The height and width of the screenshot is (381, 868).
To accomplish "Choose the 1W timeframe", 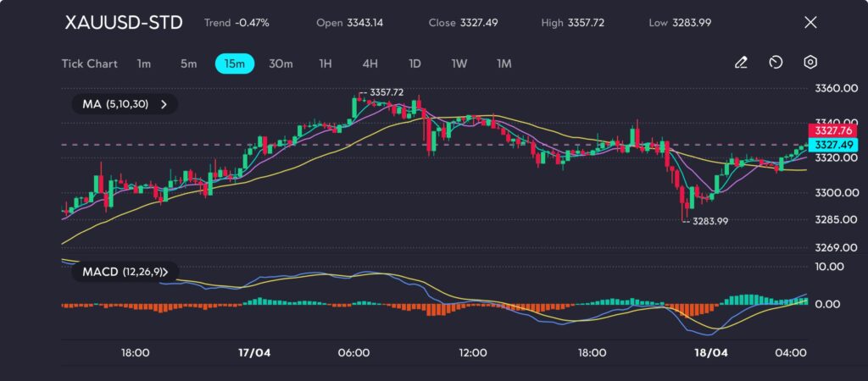I will click(x=459, y=63).
